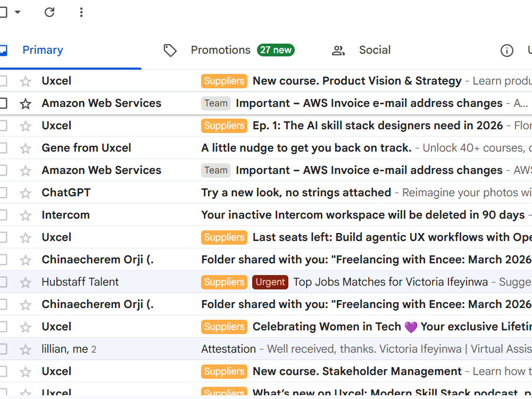Click the Team label on hovered AWS email
Image resolution: width=532 pixels, height=399 pixels.
coord(216,103)
